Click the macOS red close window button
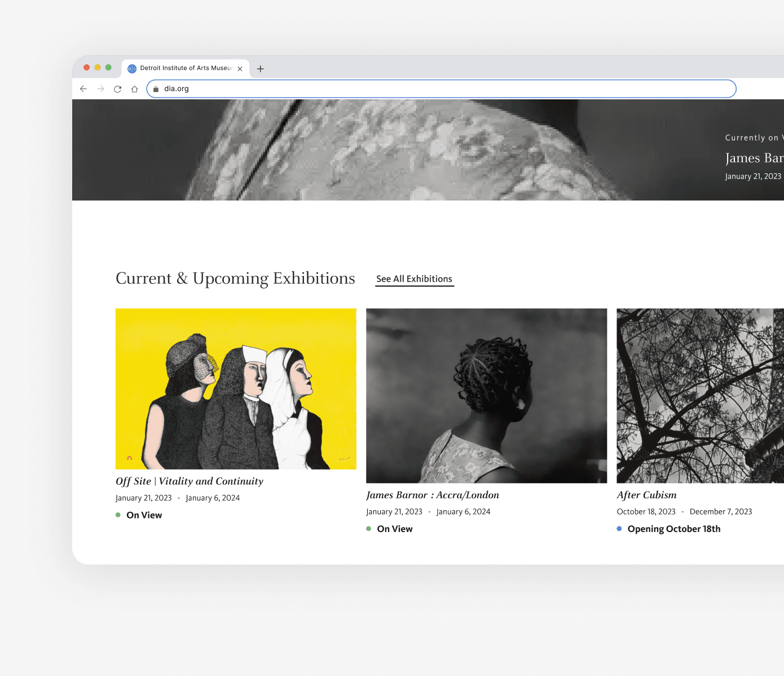This screenshot has height=676, width=784. coord(86,67)
